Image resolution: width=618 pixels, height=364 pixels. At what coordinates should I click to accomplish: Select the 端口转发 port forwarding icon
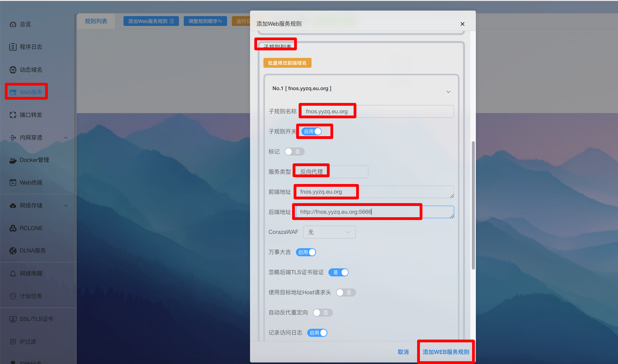[13, 115]
